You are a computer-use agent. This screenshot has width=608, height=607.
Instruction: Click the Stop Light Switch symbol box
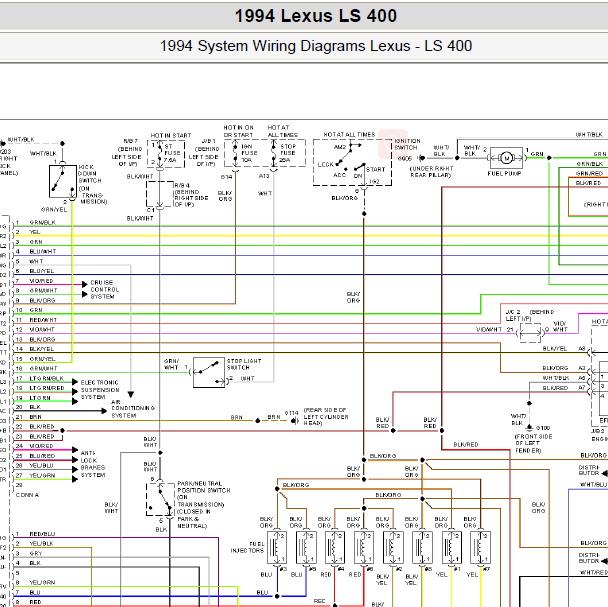coord(209,372)
